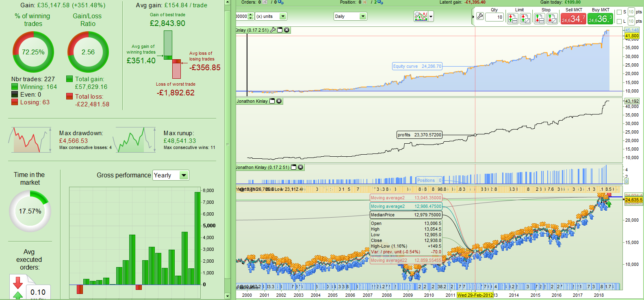Cancel all orders X icon

click(x=265, y=2)
